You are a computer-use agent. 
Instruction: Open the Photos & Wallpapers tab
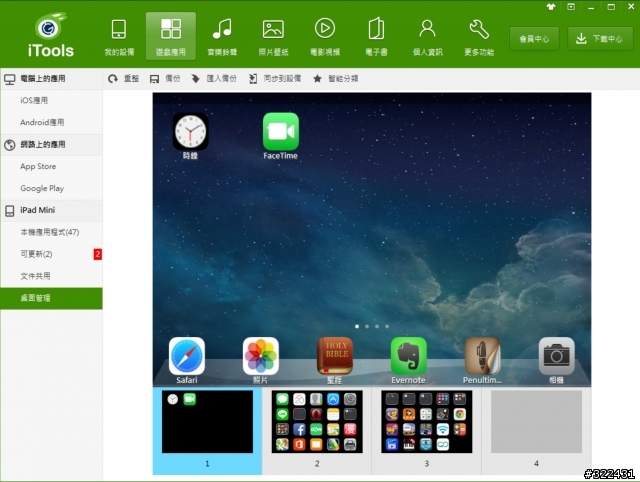pyautogui.click(x=273, y=36)
